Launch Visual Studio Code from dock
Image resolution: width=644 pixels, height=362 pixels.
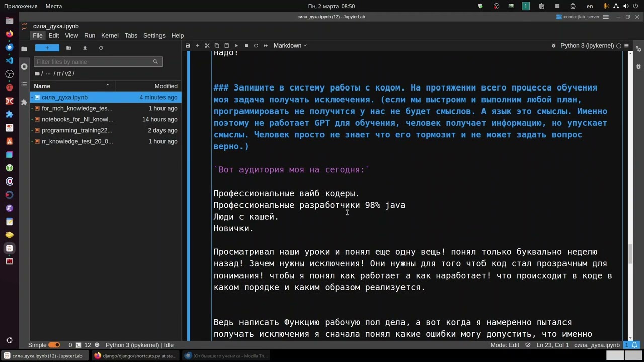point(9,60)
